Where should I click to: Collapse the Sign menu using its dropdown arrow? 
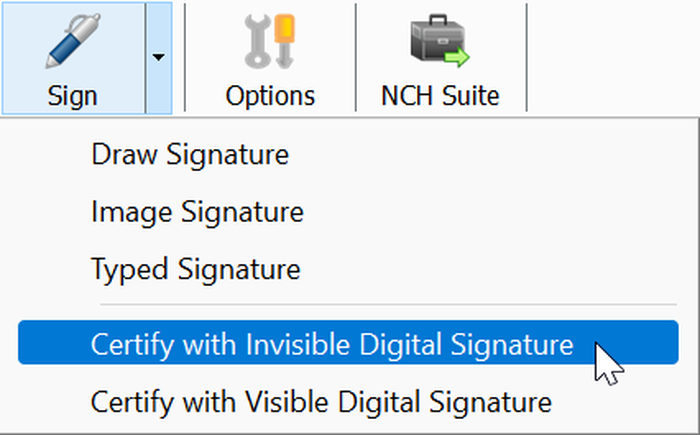tap(158, 58)
